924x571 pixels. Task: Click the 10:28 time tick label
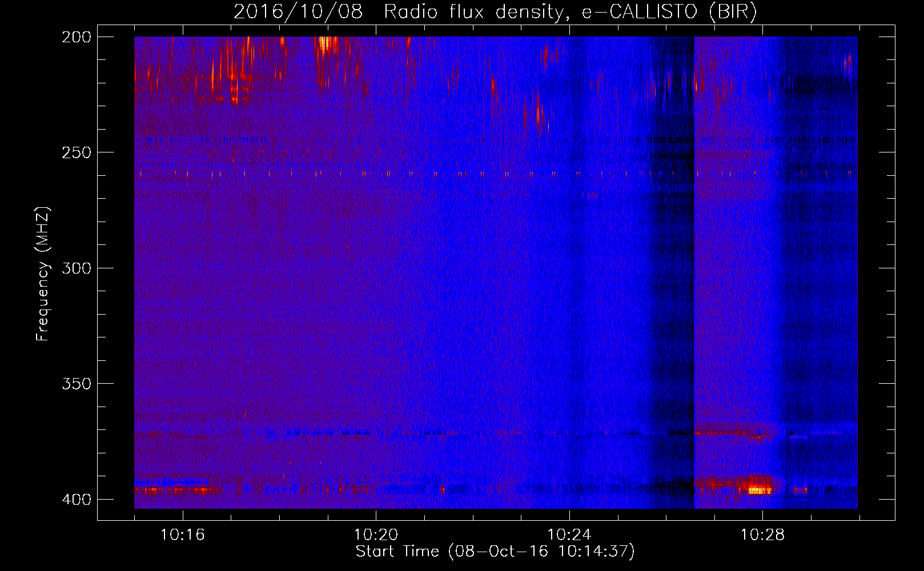[763, 534]
